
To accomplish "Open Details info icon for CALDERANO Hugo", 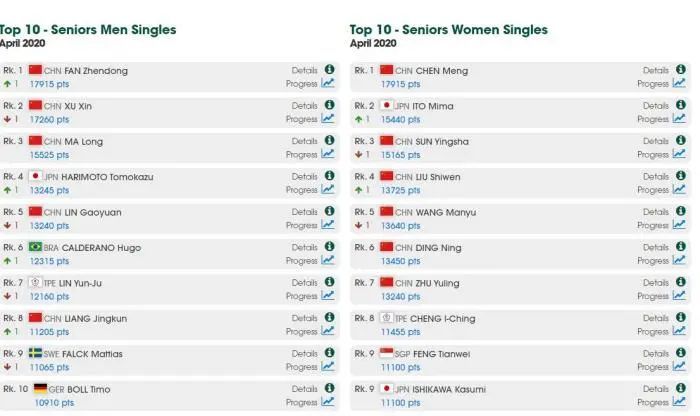I will [x=329, y=246].
